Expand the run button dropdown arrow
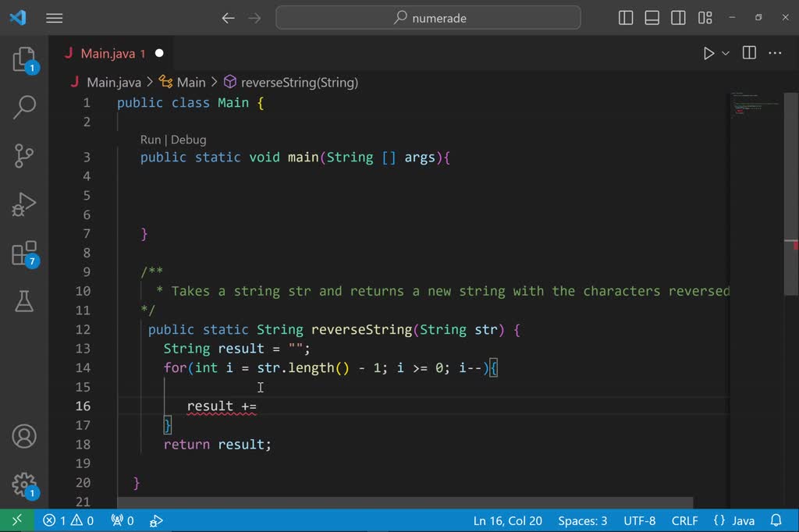Image resolution: width=799 pixels, height=532 pixels. pyautogui.click(x=726, y=53)
